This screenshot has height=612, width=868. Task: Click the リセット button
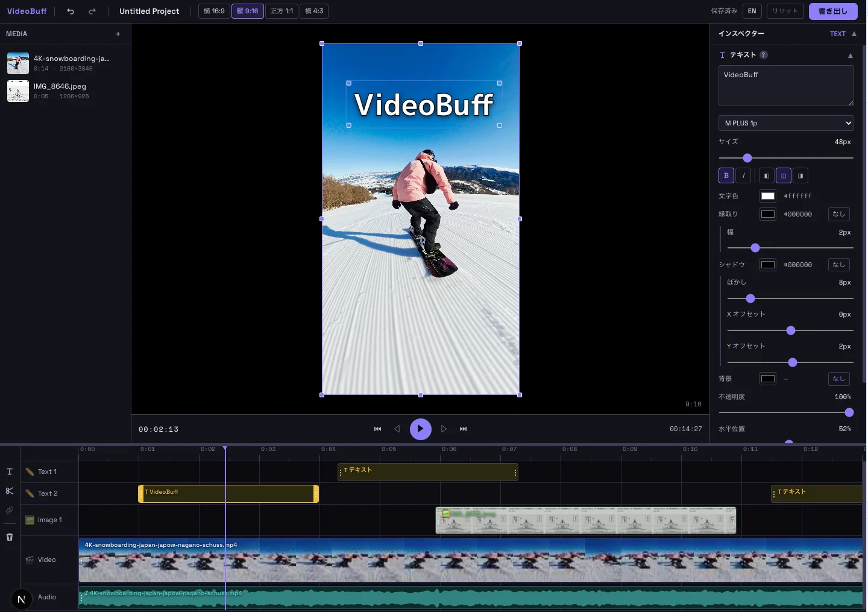point(785,11)
